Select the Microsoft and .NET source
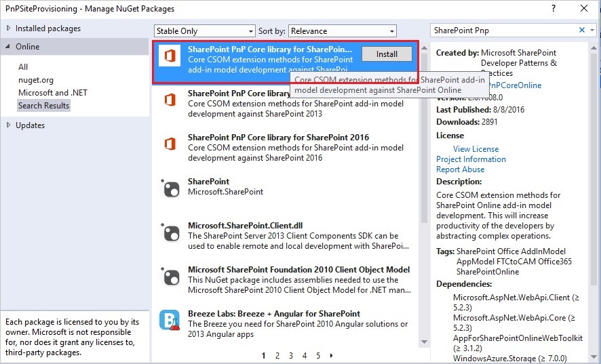The width and height of the screenshot is (601, 364). point(53,93)
